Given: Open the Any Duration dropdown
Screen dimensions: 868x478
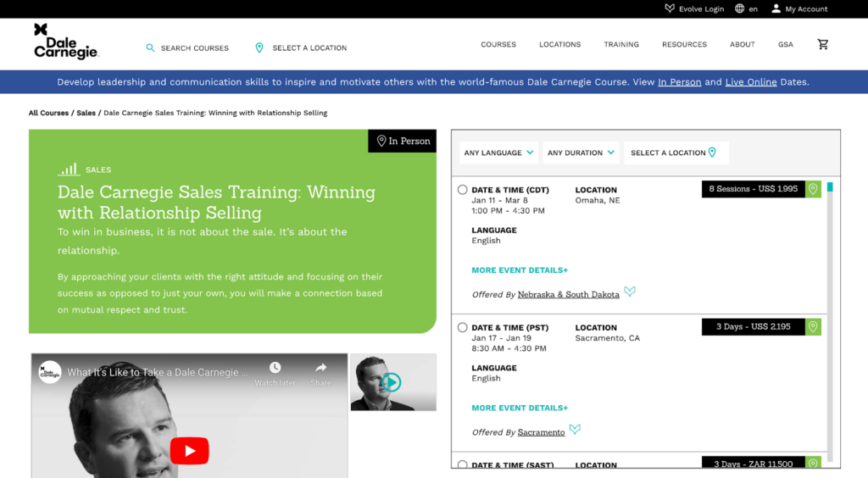Looking at the screenshot, I should pyautogui.click(x=581, y=153).
